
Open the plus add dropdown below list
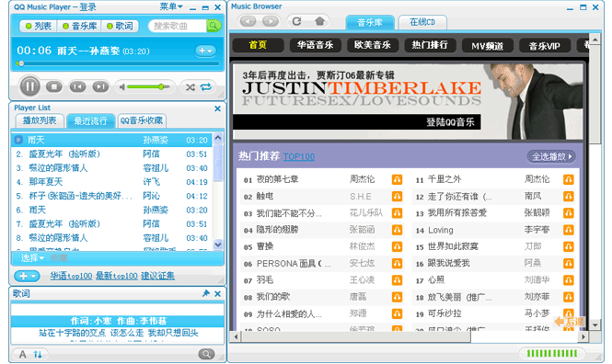click(27, 276)
